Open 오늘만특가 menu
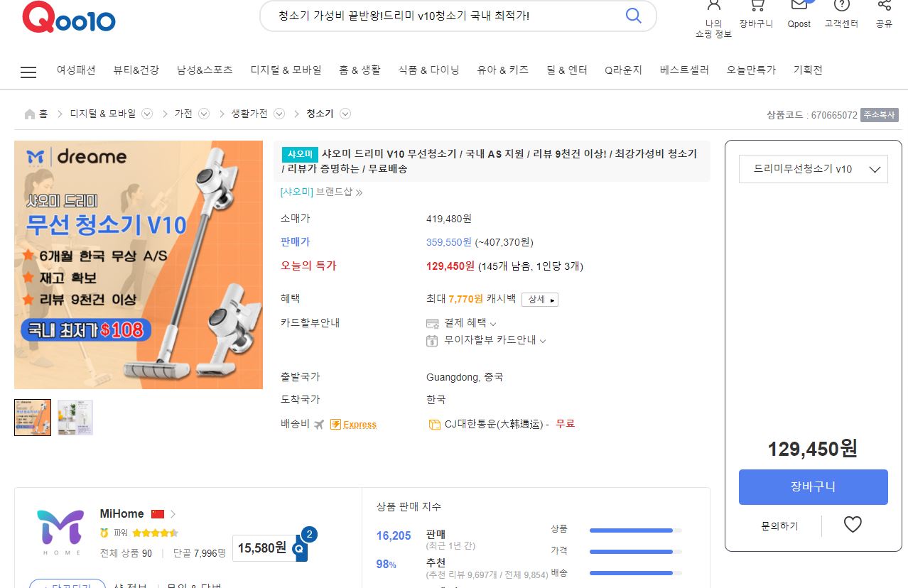The height and width of the screenshot is (588, 908). click(751, 70)
